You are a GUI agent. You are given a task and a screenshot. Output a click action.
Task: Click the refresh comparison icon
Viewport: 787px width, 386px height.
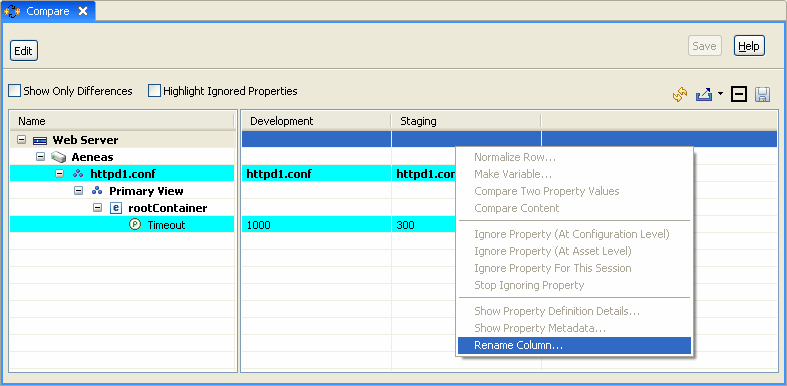tap(680, 94)
